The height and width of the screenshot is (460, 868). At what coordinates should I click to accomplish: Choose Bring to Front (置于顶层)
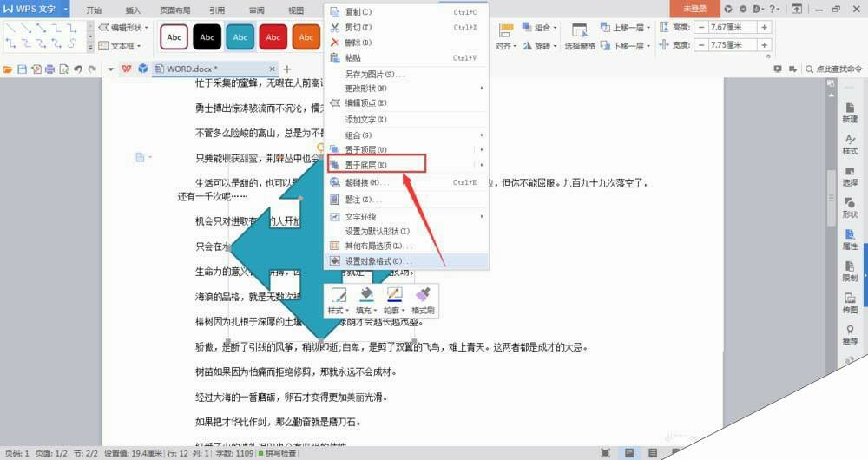click(x=405, y=149)
